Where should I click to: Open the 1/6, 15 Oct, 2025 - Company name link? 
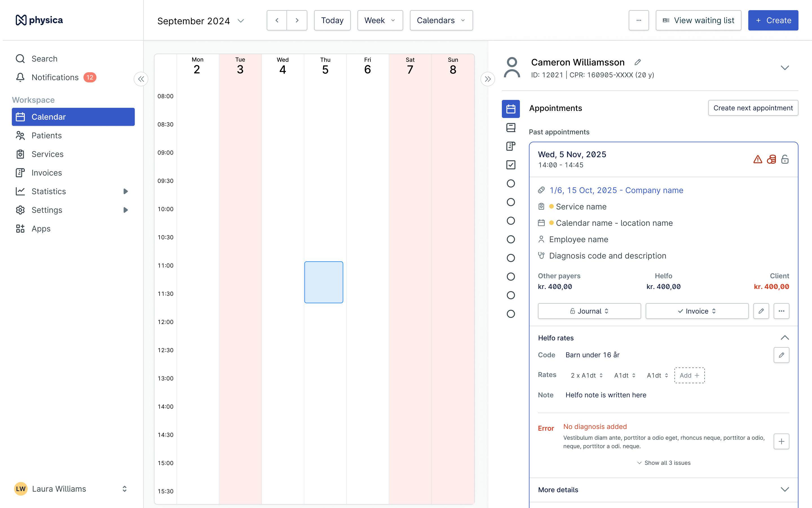[616, 190]
